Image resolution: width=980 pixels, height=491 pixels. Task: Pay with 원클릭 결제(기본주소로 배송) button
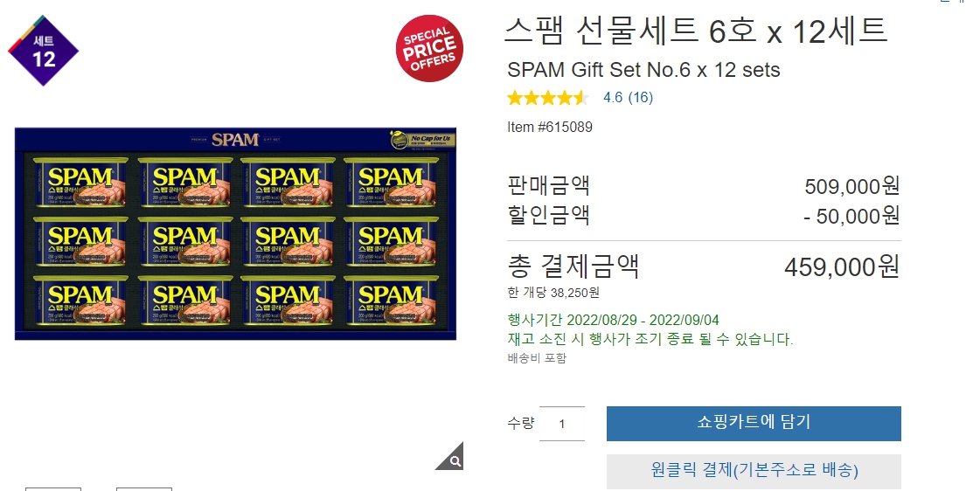754,470
